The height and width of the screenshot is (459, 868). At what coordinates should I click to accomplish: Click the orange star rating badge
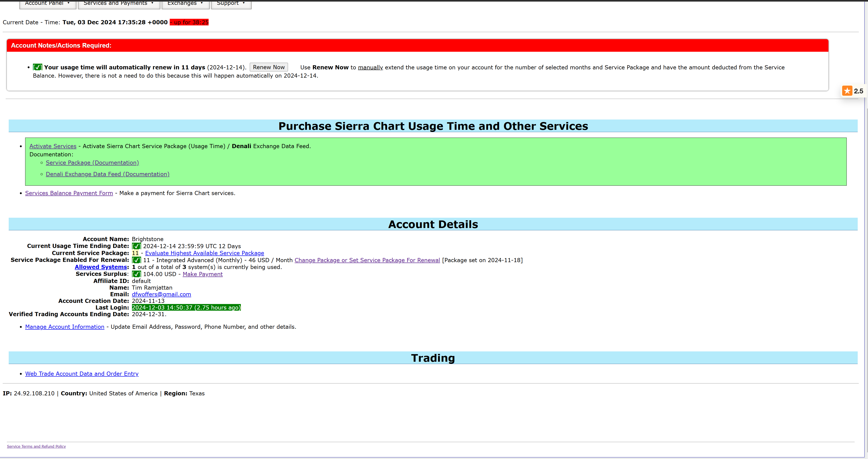pyautogui.click(x=847, y=91)
